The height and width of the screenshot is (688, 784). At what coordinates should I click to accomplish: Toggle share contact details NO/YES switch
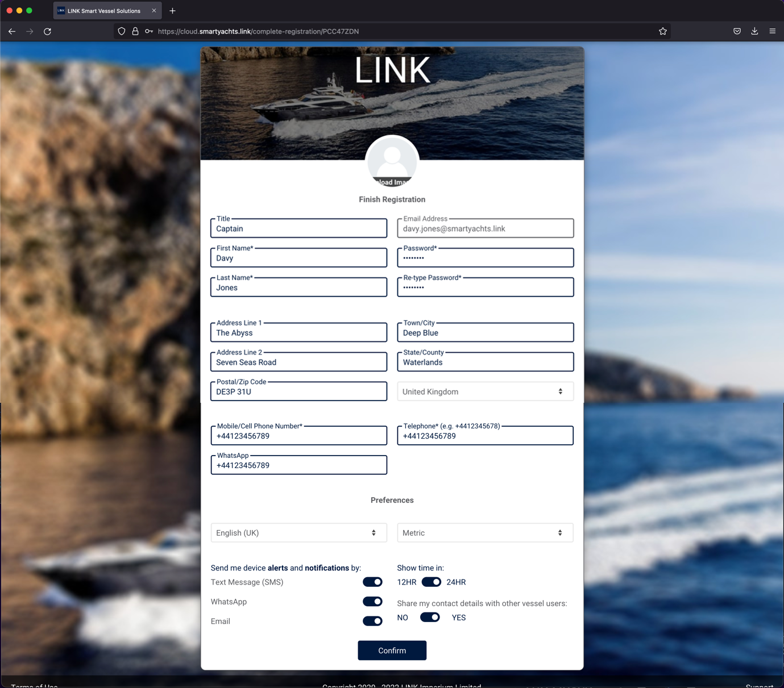430,618
